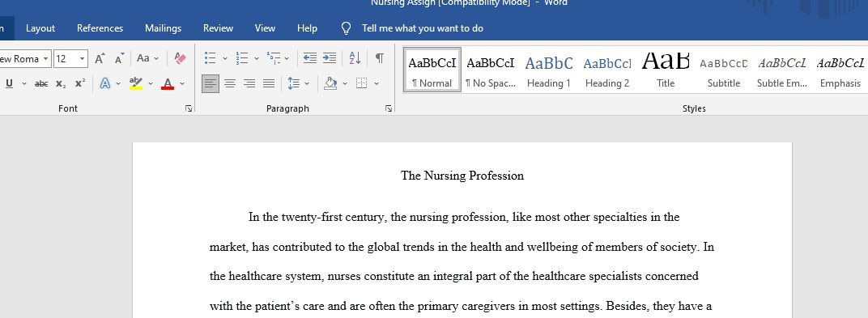Open the Help tab
The height and width of the screenshot is (318, 868).
pos(307,28)
